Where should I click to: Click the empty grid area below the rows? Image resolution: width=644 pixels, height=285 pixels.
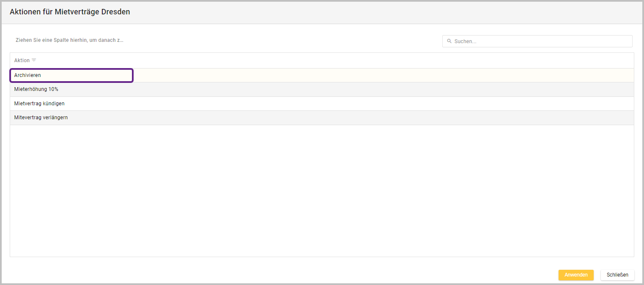click(321, 190)
